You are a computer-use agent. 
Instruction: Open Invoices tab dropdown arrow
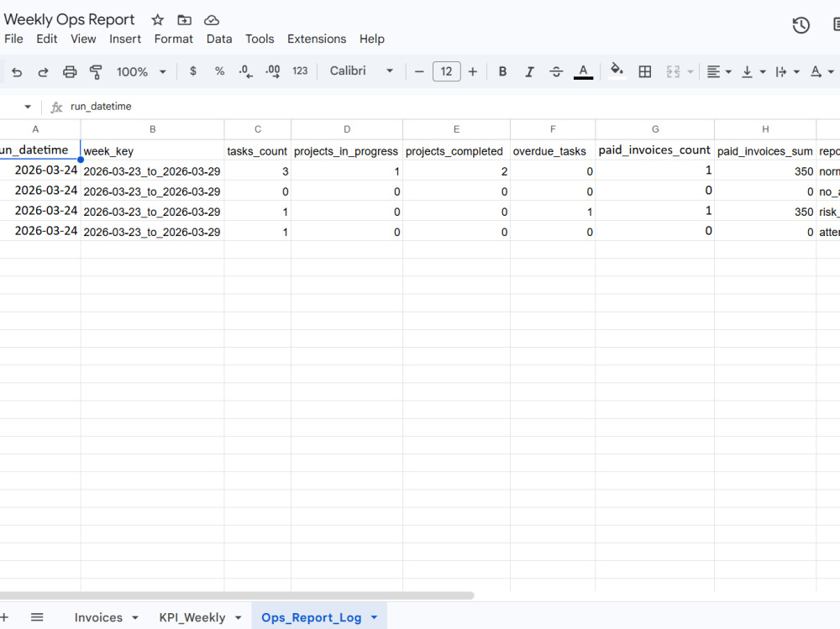tap(135, 618)
